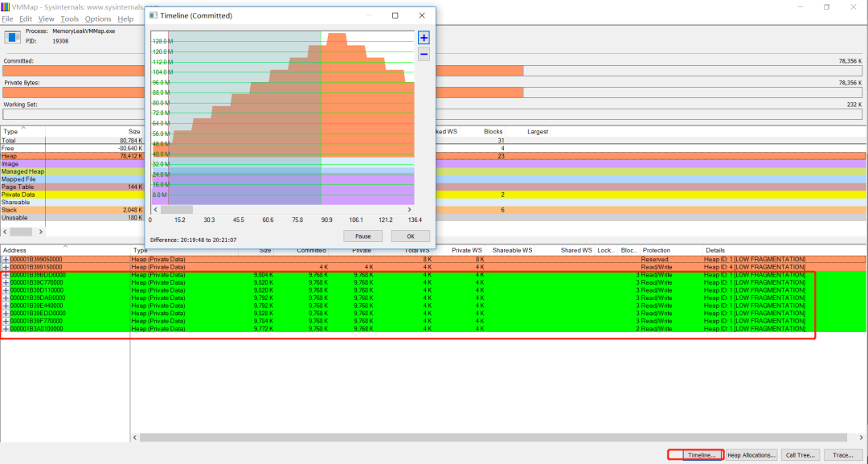Expand row 000001B39BDD0000

pos(6,275)
